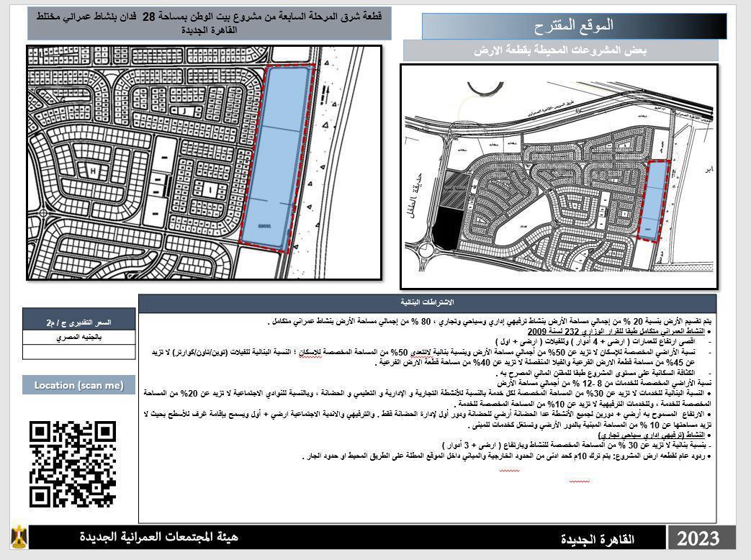Select the underlined line mentioning "232 لسنة 2009"
Image resolution: width=751 pixels, height=560 pixels.
point(616,331)
